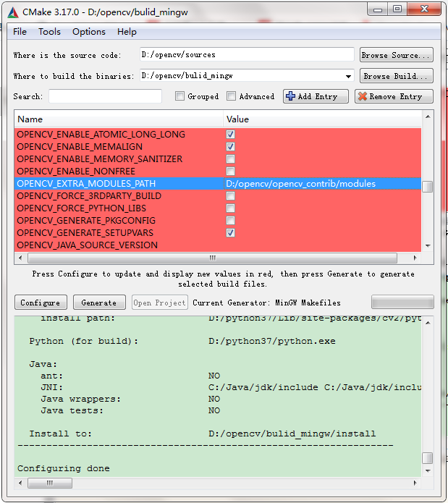Click the 'Current Generator: MinGW Makefiles' label
This screenshot has width=448, height=503.
coord(266,303)
